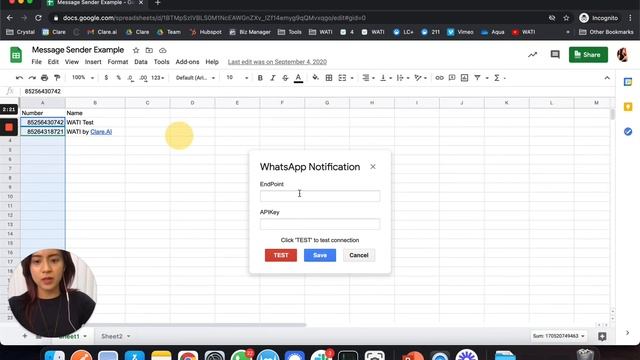Collapse the toolbar with the up chevron
The height and width of the screenshot is (360, 640).
coord(607,78)
